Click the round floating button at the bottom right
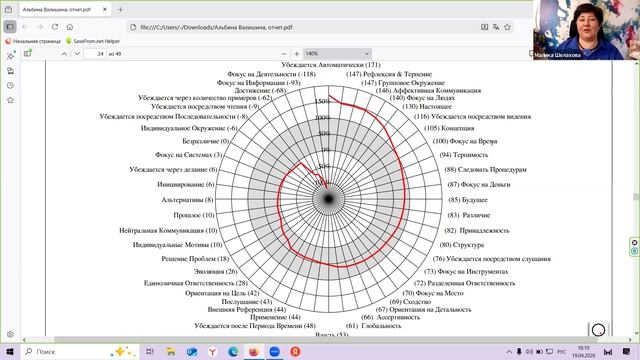 [x=598, y=330]
